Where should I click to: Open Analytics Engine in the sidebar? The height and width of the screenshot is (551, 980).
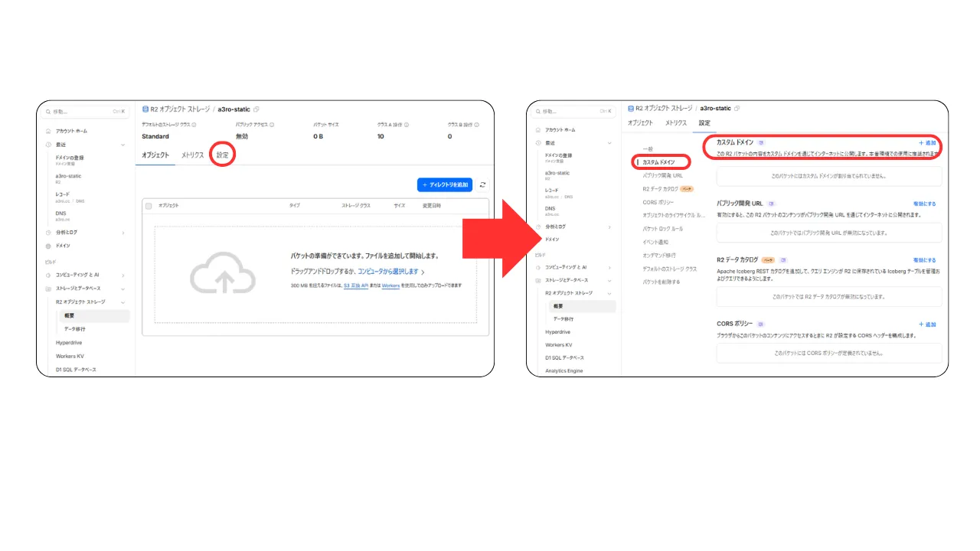tap(563, 371)
